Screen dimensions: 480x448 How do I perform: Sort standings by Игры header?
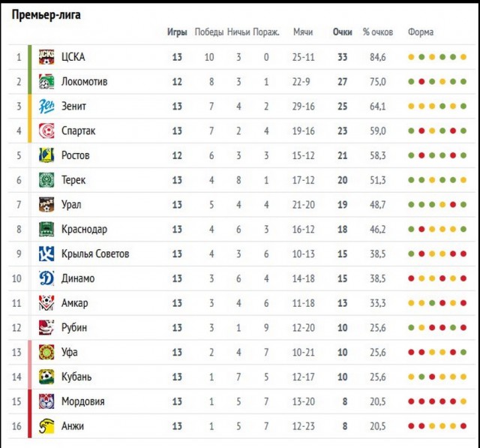[x=177, y=32]
